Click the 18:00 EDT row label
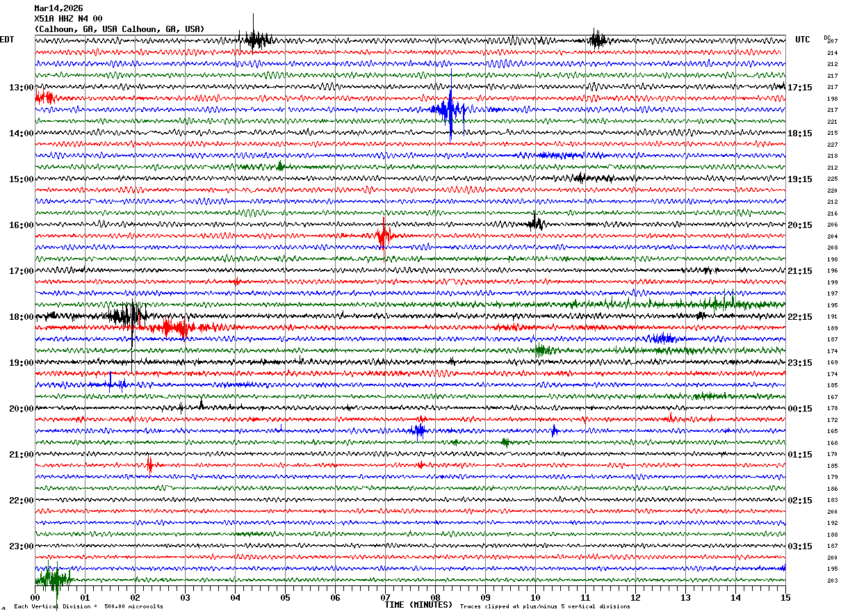Viewport: 841px width, 616px height. (22, 317)
